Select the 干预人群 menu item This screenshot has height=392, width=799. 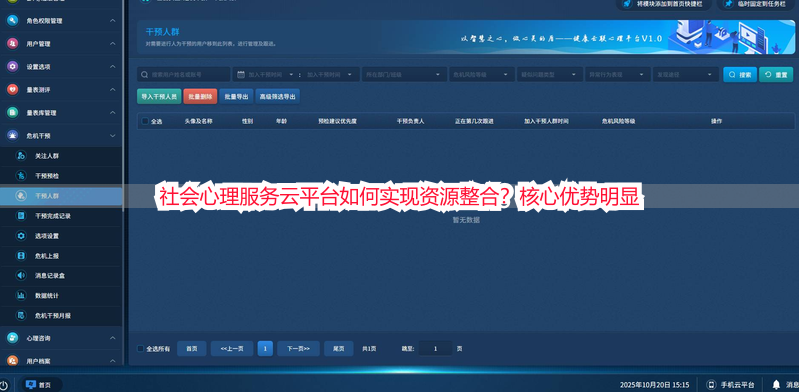(x=61, y=196)
